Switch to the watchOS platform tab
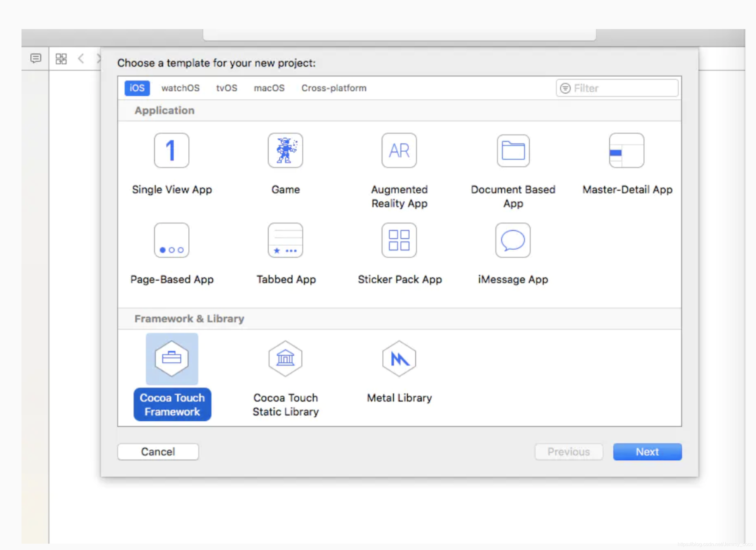This screenshot has width=756, height=550. coord(180,88)
